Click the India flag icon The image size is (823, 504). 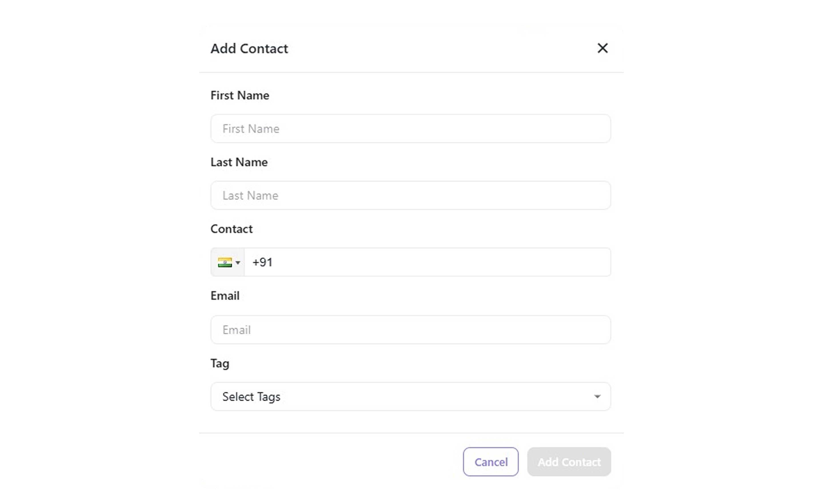[x=225, y=262]
